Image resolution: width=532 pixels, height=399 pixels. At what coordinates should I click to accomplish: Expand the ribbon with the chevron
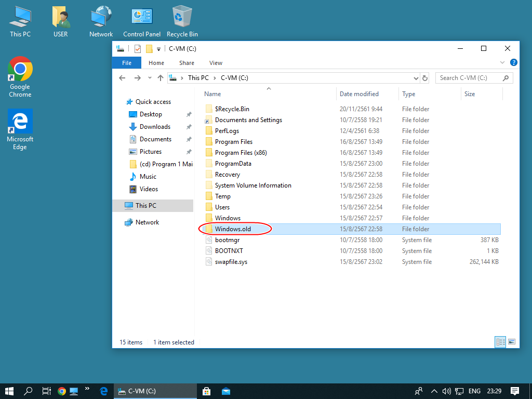point(502,63)
